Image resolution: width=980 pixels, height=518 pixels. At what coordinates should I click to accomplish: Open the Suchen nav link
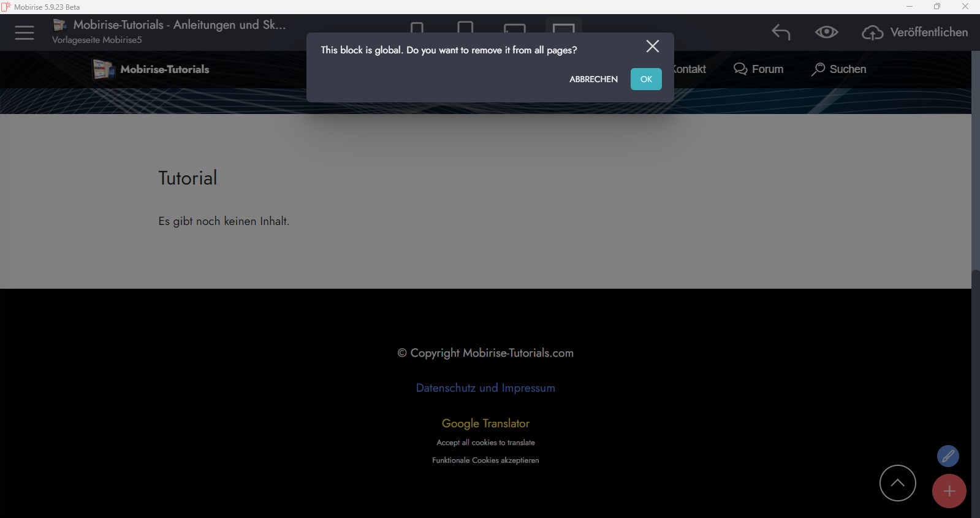[x=848, y=69]
